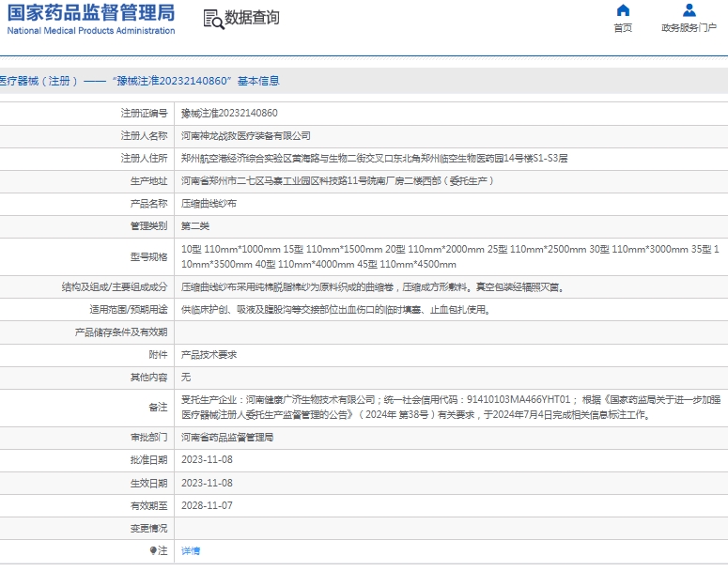Click 河南神龙战救医疗装备有限公司 registrant name

coord(245,135)
